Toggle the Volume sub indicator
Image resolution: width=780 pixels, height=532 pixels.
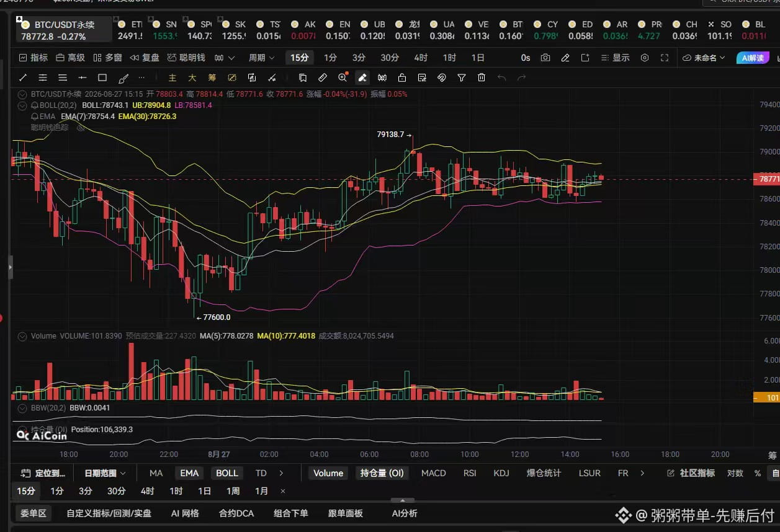point(328,473)
